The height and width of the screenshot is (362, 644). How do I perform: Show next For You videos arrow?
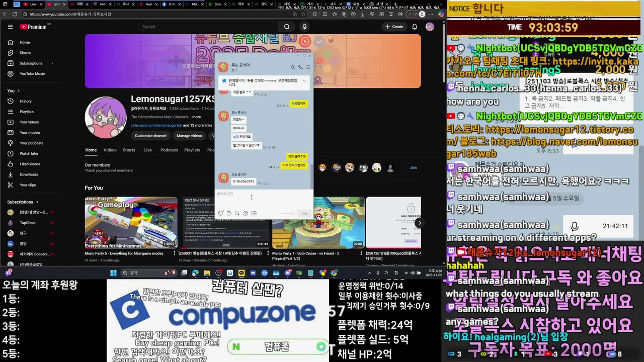click(420, 223)
